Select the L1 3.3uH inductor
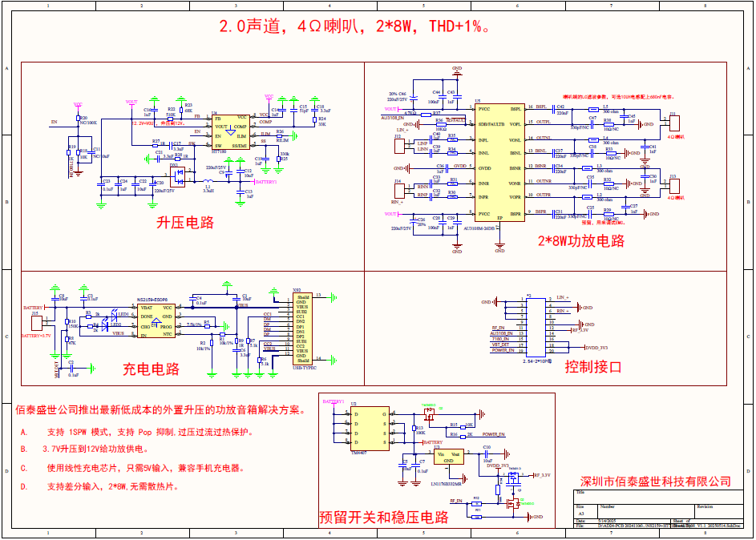Screen dimensions: 756x540 [x=208, y=186]
